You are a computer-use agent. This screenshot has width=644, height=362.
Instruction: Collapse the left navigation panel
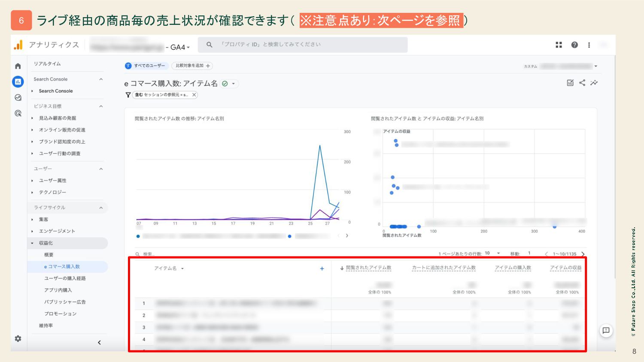(x=99, y=342)
